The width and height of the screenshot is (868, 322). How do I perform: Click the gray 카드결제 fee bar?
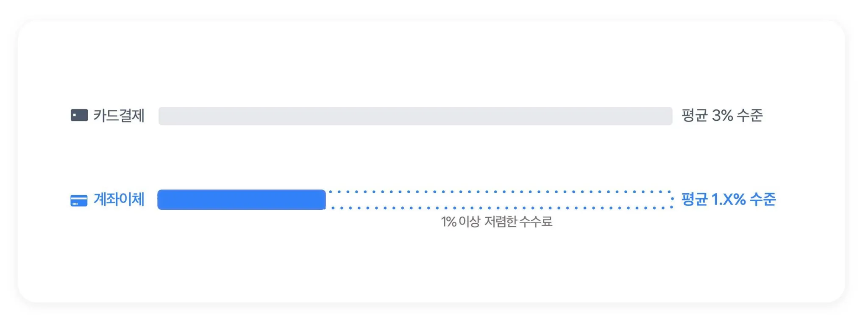(415, 116)
